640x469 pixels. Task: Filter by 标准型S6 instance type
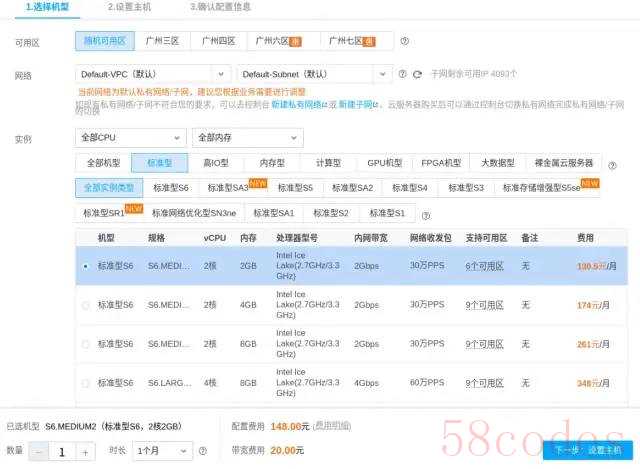pyautogui.click(x=171, y=188)
